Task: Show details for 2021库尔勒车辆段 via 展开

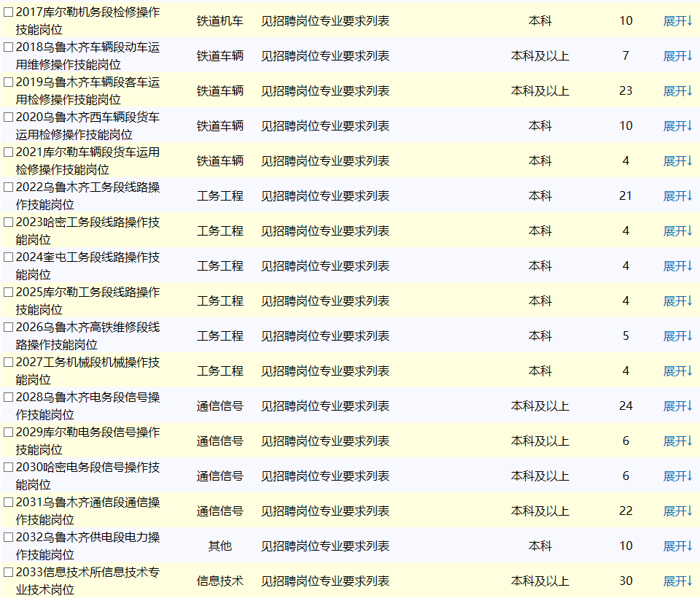Action: coord(677,160)
